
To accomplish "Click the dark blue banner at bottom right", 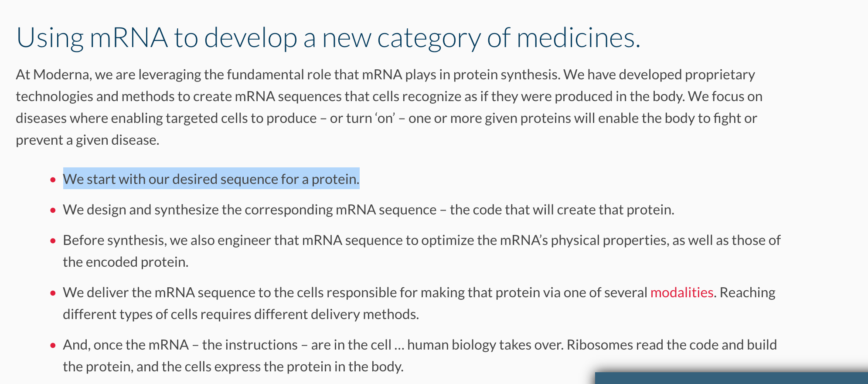I will coord(731,378).
